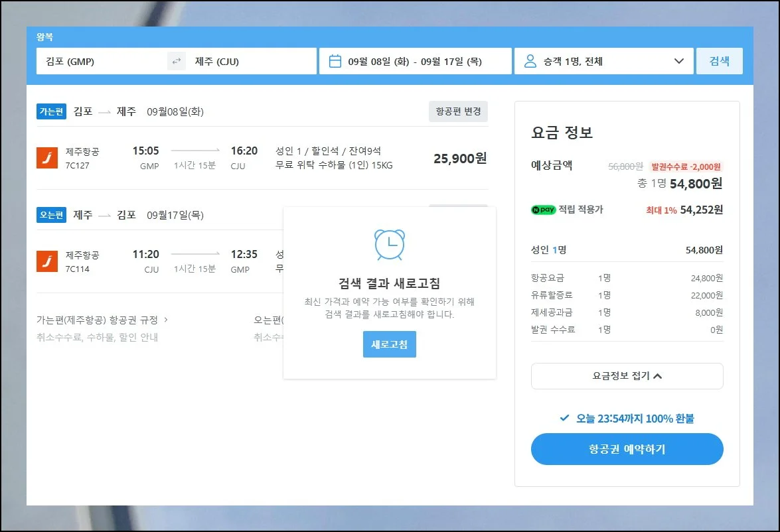This screenshot has height=532, width=780.
Task: Click the calendar icon in date field
Action: (335, 62)
